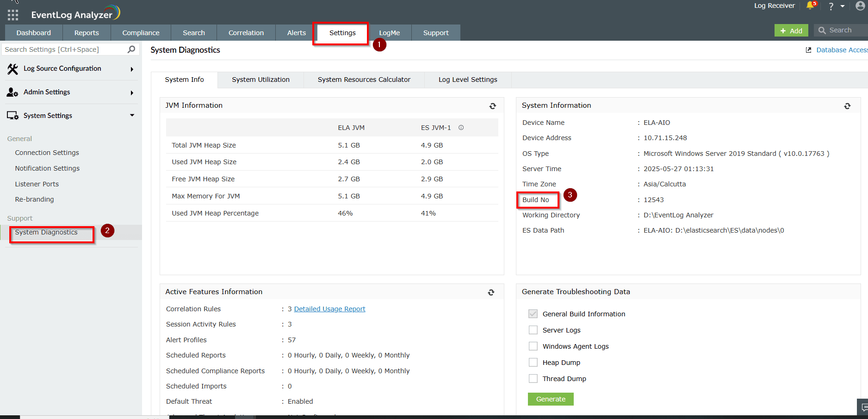
Task: Open the Database Access link
Action: [x=842, y=50]
